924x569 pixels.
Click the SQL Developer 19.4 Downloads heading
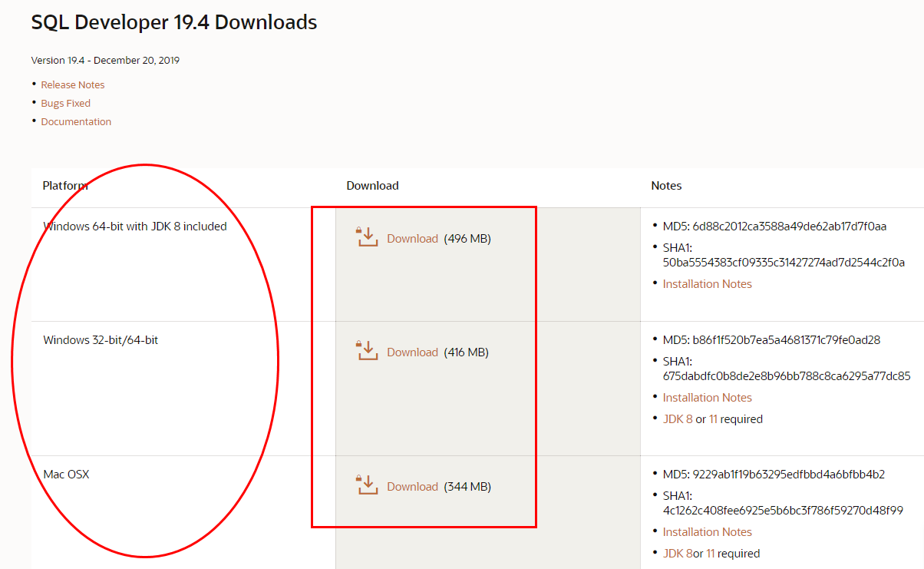coord(174,22)
